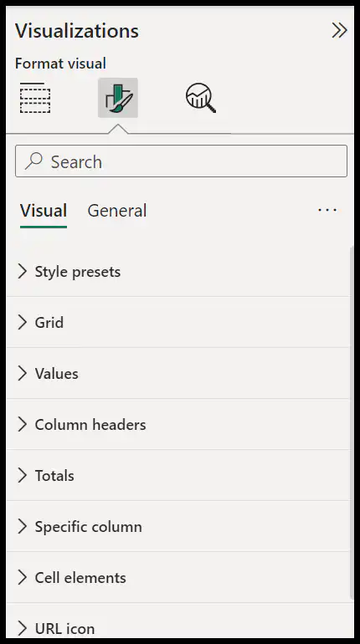Open the Column headers section
This screenshot has width=360, height=644.
coord(178,424)
